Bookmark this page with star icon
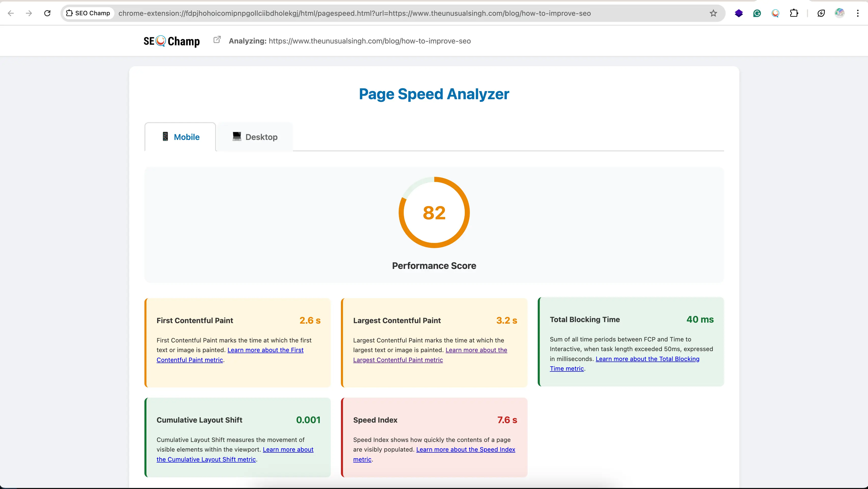868x489 pixels. [x=713, y=13]
